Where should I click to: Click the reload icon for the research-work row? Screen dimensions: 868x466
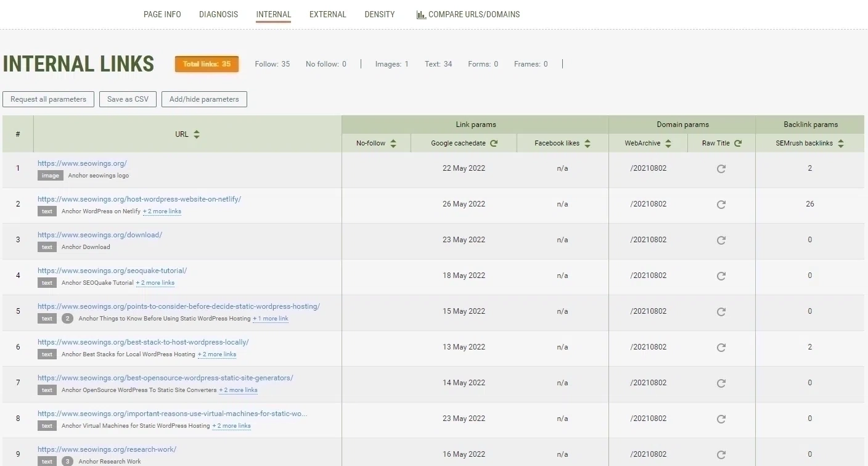721,454
